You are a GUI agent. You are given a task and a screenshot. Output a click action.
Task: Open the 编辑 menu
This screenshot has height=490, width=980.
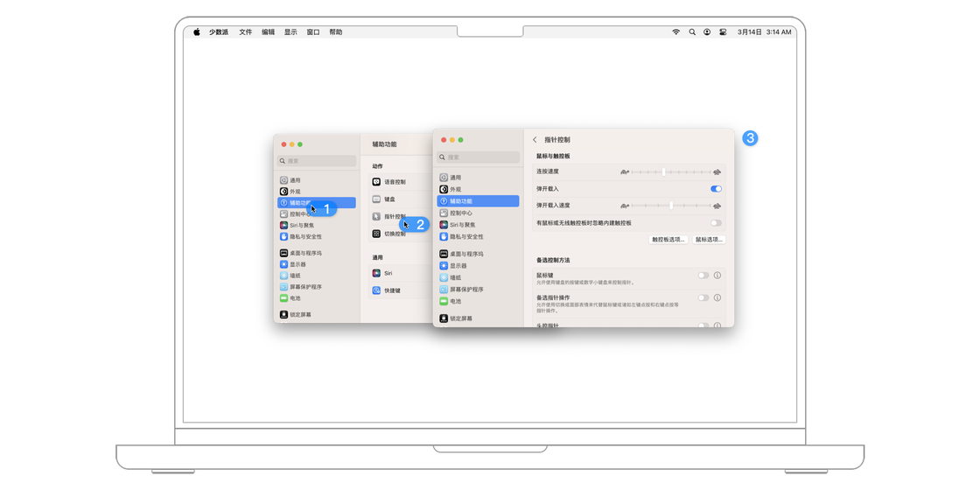tap(268, 31)
